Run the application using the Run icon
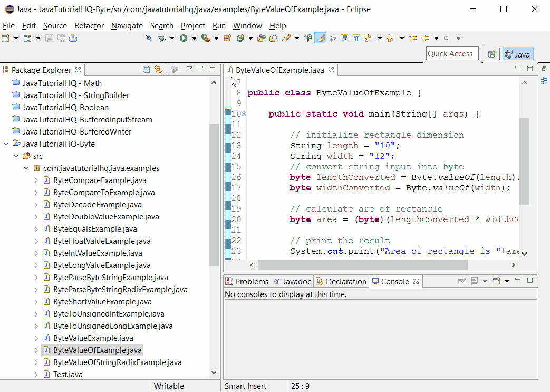Image resolution: width=550 pixels, height=392 pixels. [184, 38]
